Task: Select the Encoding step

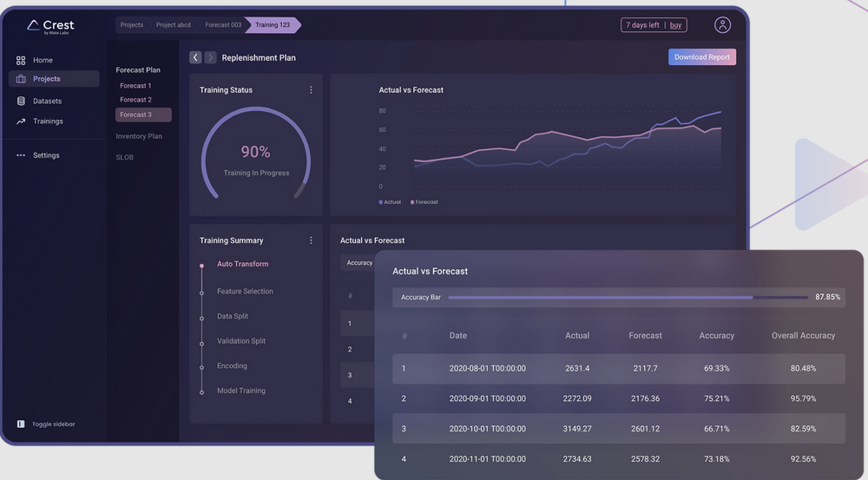Action: [232, 366]
